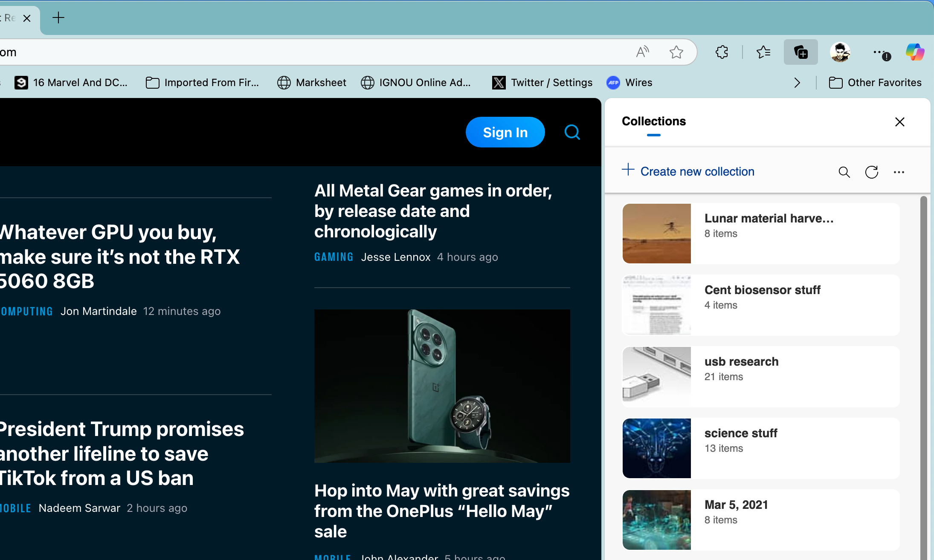
Task: Open the site search magnifier near Sign In
Action: point(571,132)
